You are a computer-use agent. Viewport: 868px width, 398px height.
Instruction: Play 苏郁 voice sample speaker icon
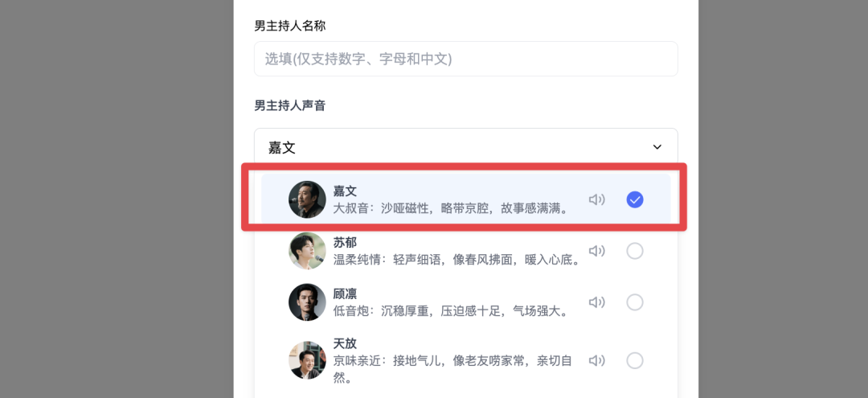[x=596, y=251]
